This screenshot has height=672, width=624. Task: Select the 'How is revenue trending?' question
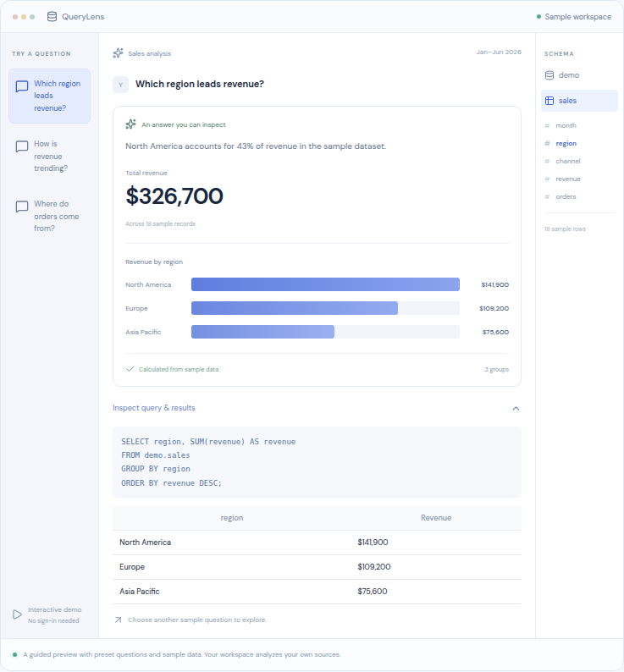click(49, 156)
